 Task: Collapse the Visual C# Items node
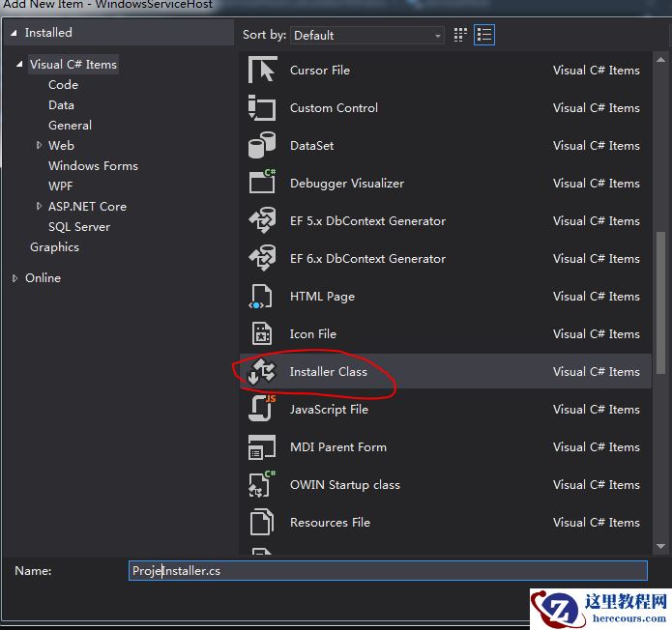tap(19, 64)
